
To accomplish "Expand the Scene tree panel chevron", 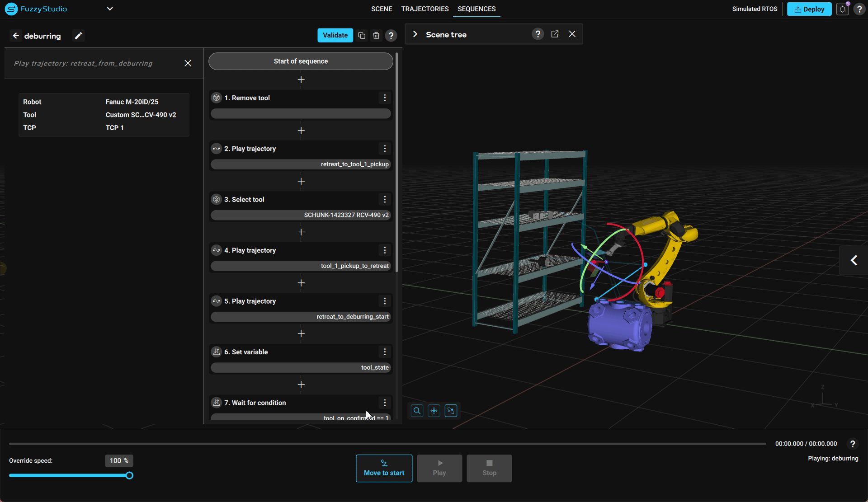I will click(x=415, y=34).
